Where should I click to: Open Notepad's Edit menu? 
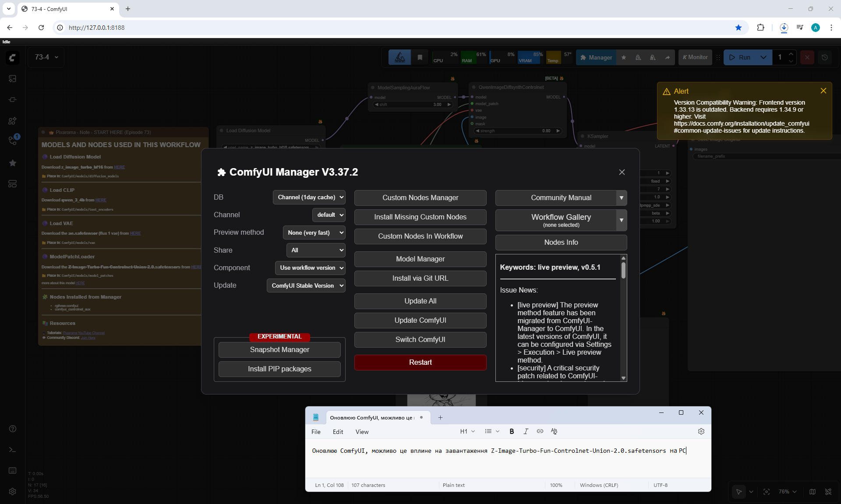point(338,432)
